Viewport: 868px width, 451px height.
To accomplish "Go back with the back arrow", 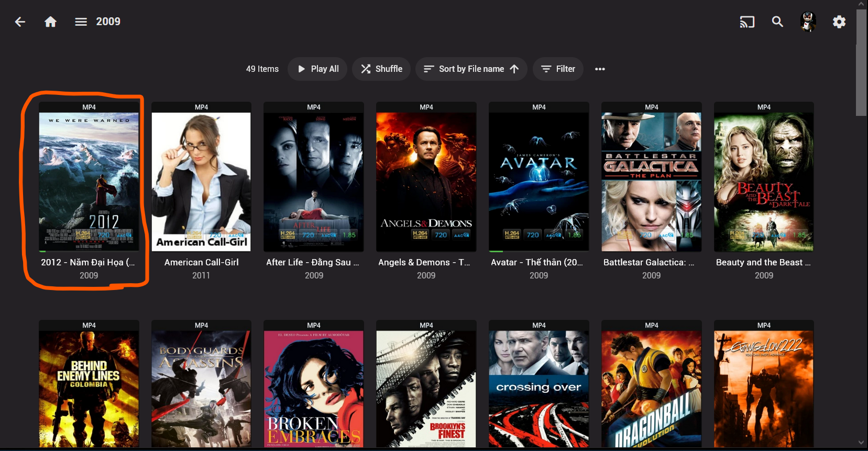I will tap(20, 22).
